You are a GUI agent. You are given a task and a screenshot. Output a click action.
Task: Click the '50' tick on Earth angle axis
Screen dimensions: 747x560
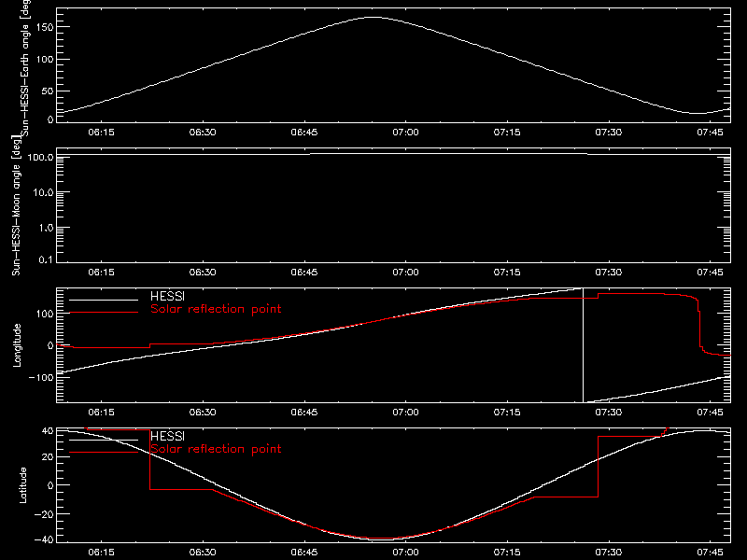point(48,91)
